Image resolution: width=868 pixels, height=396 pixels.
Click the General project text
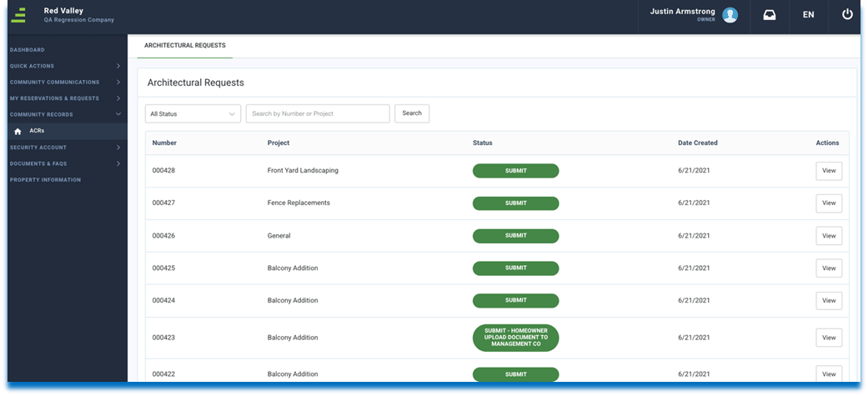coord(279,235)
